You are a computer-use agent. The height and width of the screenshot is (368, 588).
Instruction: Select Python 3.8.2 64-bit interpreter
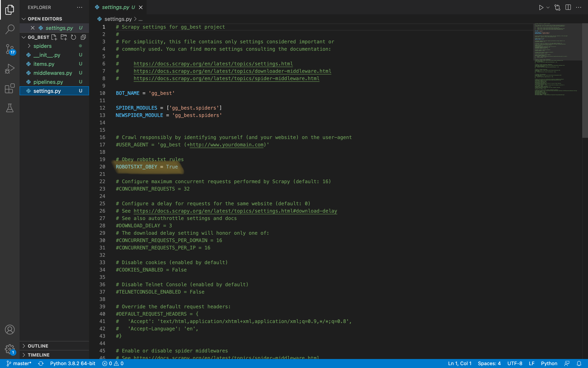point(73,363)
